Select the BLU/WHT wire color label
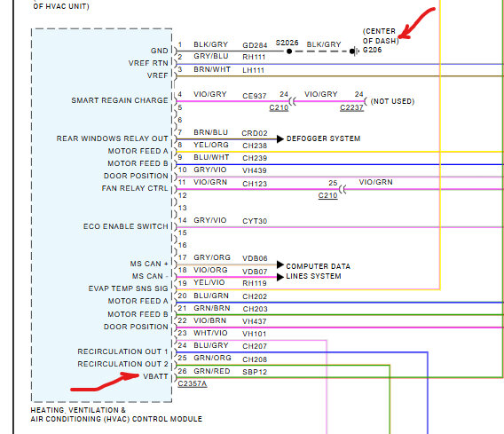 [211, 157]
